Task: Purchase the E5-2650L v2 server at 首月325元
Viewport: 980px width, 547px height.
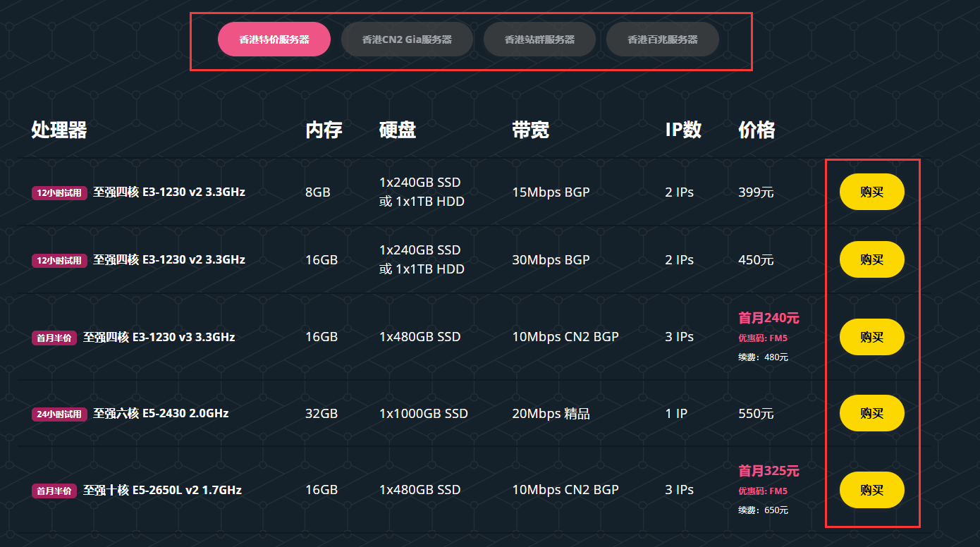Action: (871, 490)
